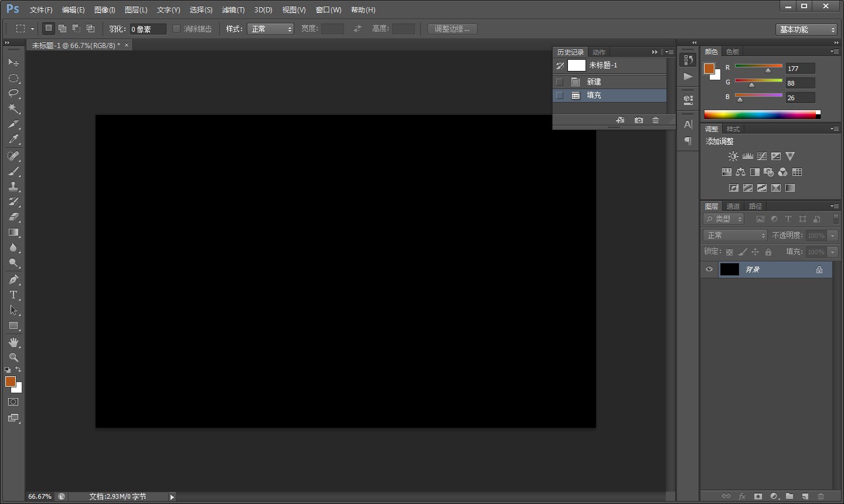Add Brightness/Contrast adjustment
This screenshot has height=504, width=844.
(733, 156)
